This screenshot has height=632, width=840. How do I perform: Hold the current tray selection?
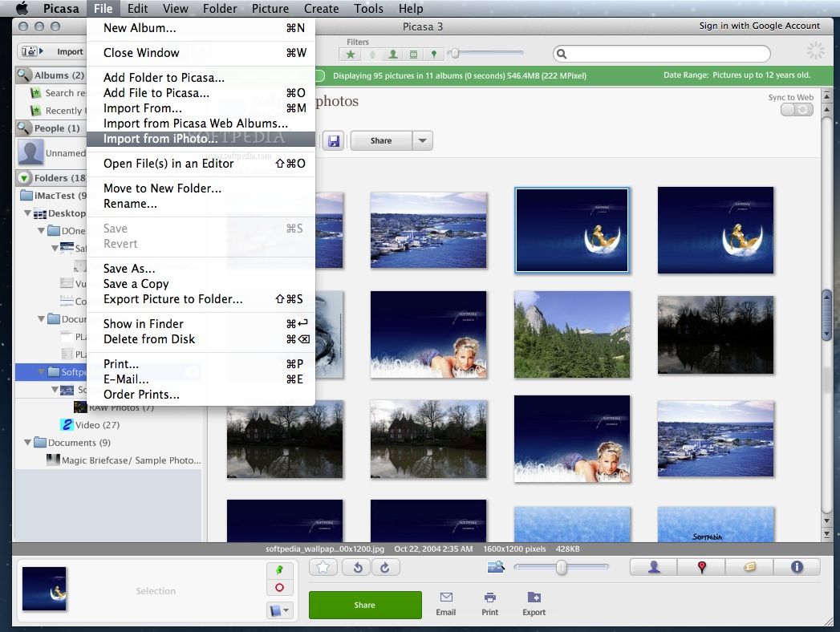(x=281, y=569)
